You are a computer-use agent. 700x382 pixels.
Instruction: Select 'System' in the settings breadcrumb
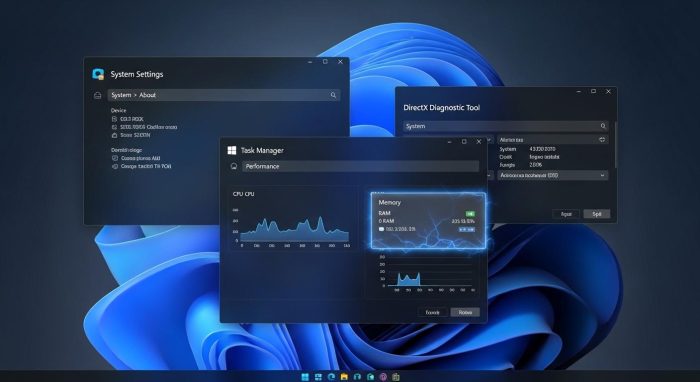tap(121, 95)
